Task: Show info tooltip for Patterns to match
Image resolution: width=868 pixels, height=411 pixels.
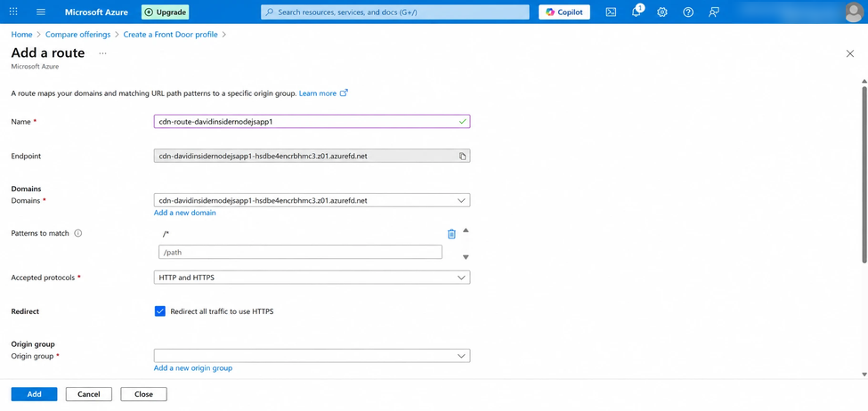Action: [78, 233]
